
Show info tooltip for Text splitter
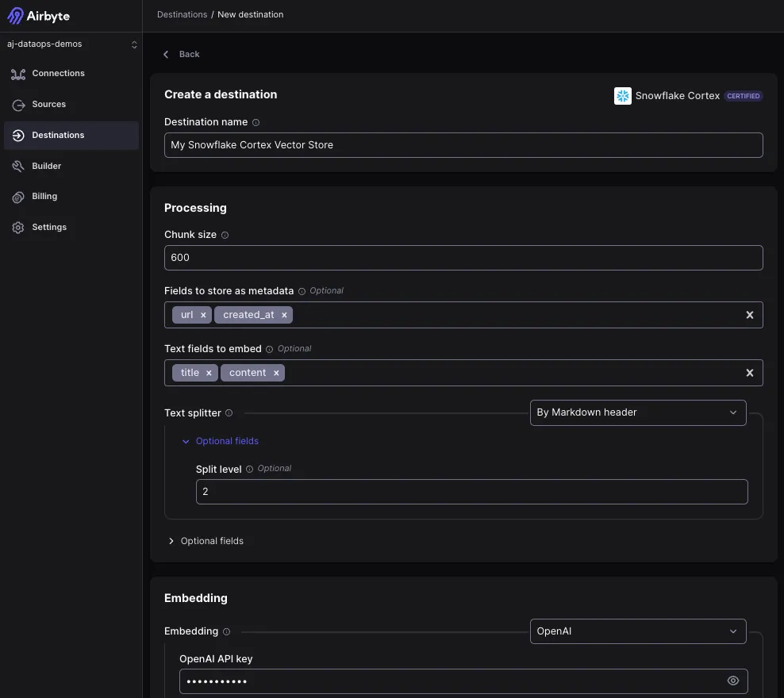coord(229,413)
